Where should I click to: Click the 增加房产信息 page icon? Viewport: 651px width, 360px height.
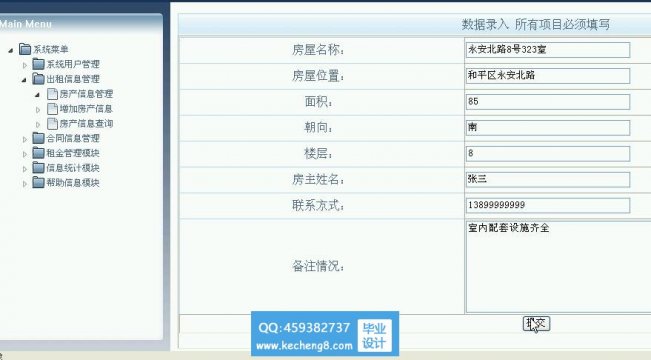pyautogui.click(x=52, y=109)
